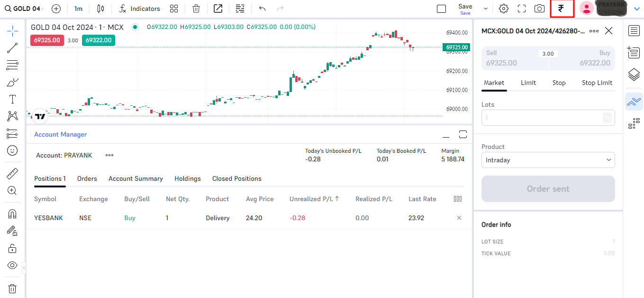644x298 pixels.
Task: Choose the Market order type
Action: tap(494, 83)
